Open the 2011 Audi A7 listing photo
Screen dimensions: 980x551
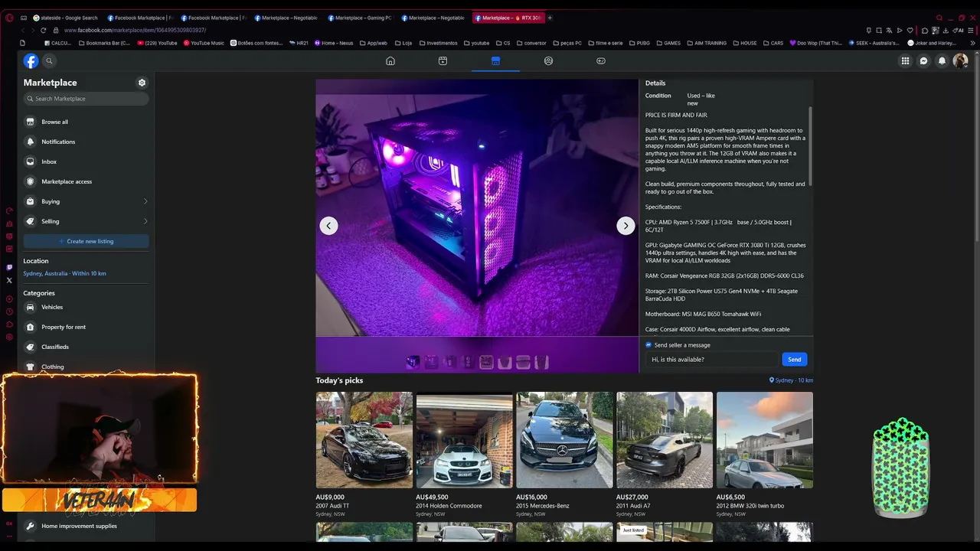[665, 440]
